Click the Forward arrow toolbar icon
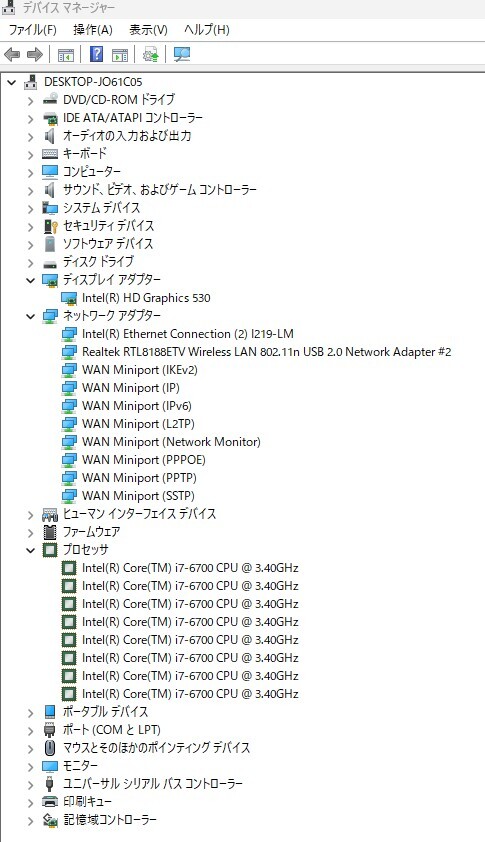Image resolution: width=485 pixels, height=842 pixels. tap(35, 54)
